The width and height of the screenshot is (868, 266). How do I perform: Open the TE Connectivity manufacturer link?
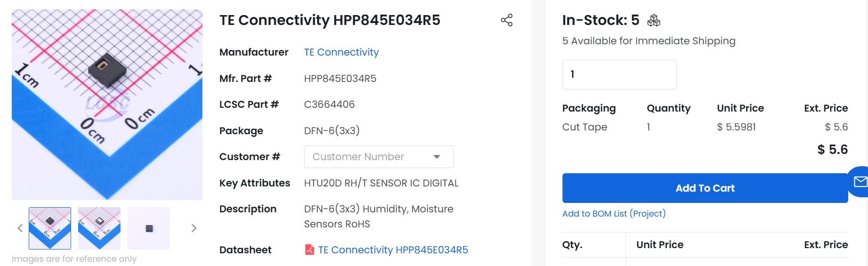341,52
